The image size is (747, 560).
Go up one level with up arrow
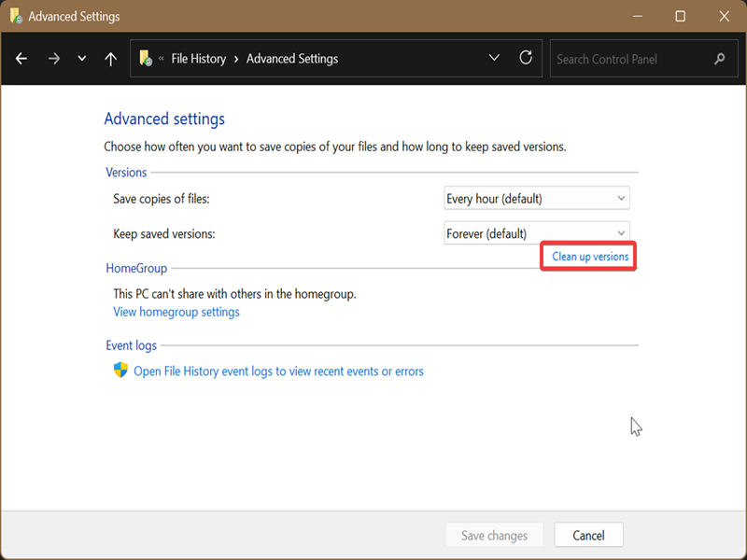tap(110, 59)
